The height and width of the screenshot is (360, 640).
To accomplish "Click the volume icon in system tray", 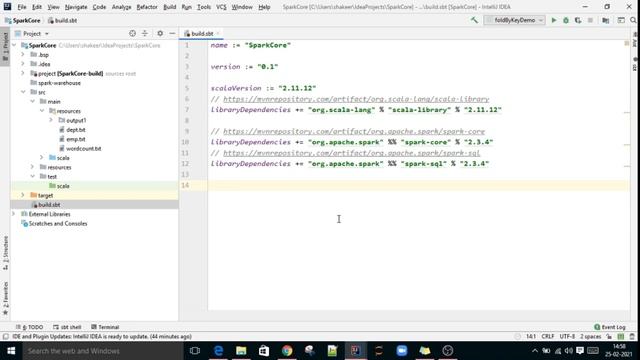I will [569, 351].
